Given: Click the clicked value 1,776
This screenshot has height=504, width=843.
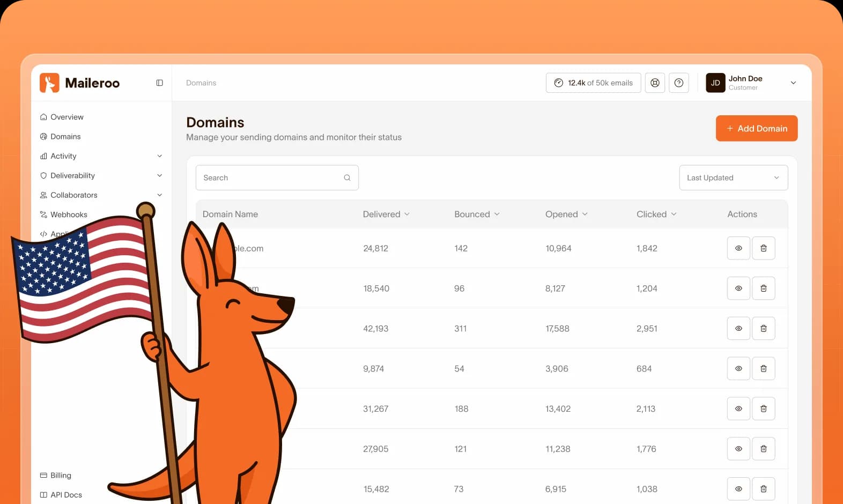Looking at the screenshot, I should 646,449.
